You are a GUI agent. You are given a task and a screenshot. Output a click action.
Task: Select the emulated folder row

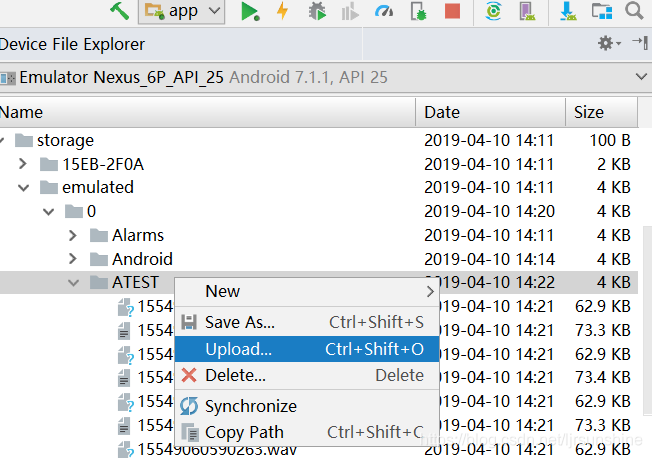pos(319,188)
